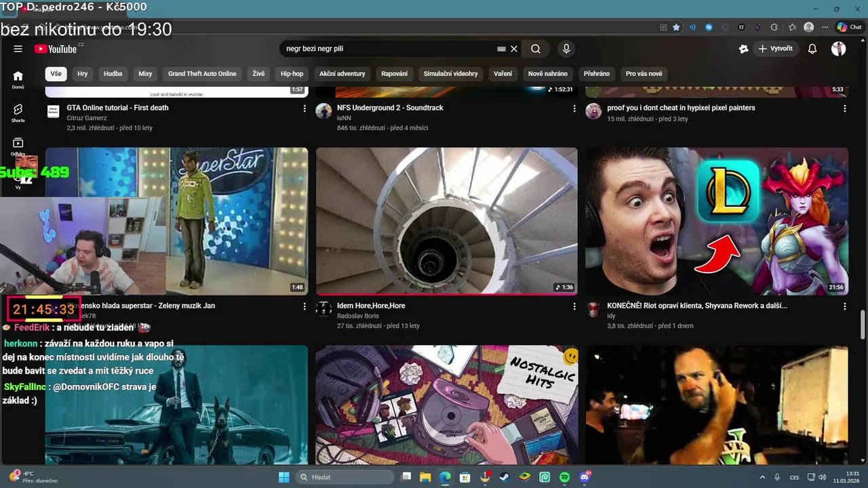
Task: Open more options for GTA Online tutorial video
Action: 304,108
